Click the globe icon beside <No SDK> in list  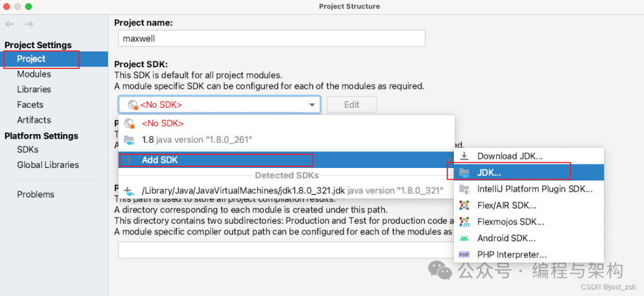coord(129,123)
